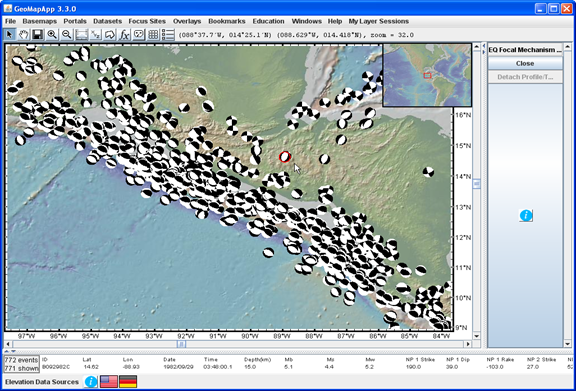
Task: Open the fx function tool
Action: click(x=124, y=35)
